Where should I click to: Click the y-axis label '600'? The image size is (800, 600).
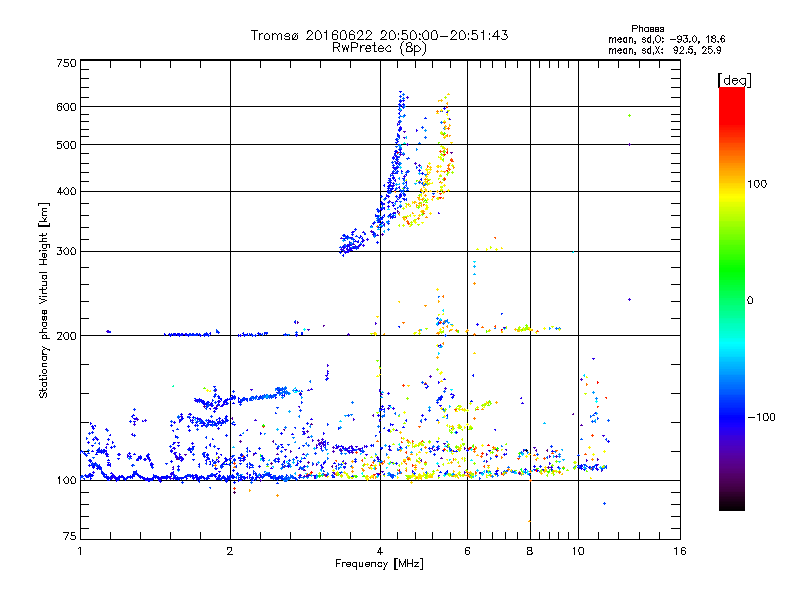(x=66, y=107)
